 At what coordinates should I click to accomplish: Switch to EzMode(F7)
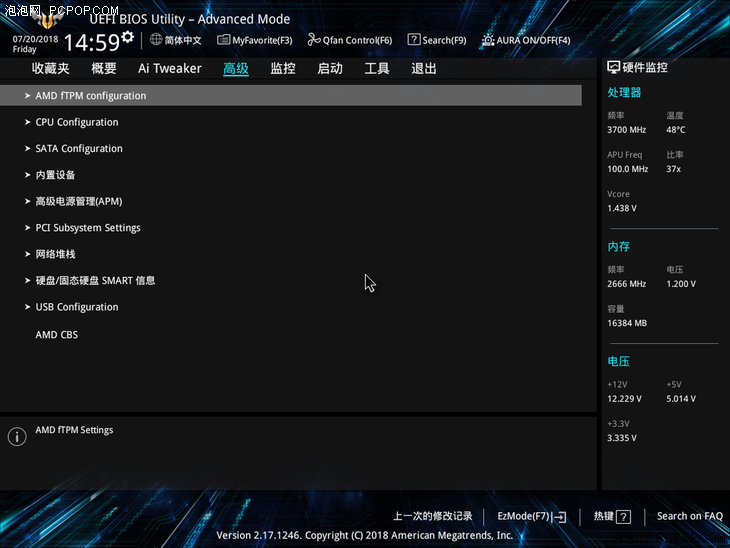pos(524,516)
